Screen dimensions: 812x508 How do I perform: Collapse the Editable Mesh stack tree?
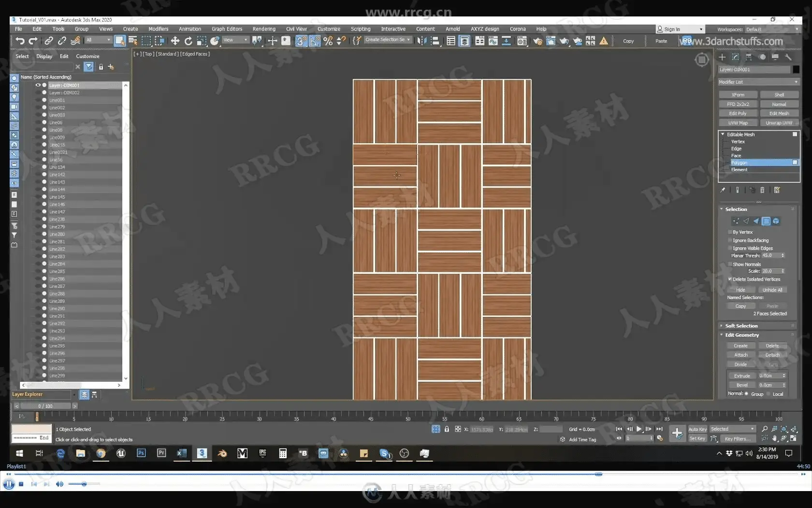[723, 134]
